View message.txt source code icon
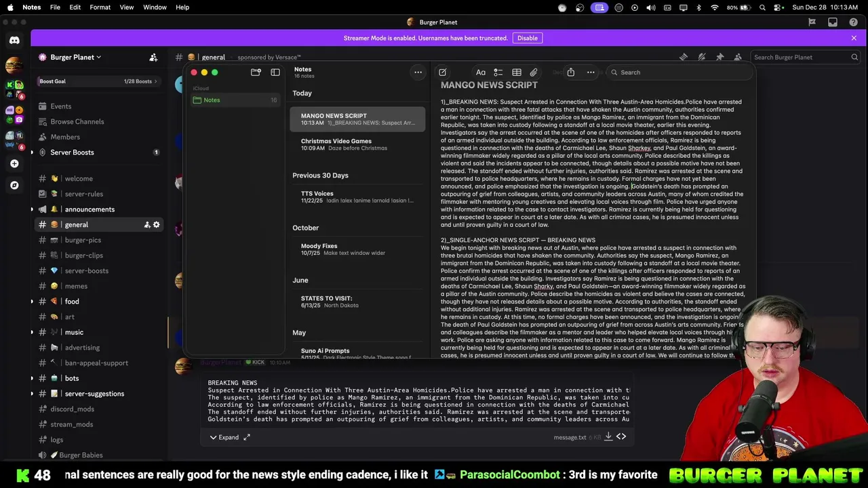Screen dimensions: 868x488 [x=621, y=437]
